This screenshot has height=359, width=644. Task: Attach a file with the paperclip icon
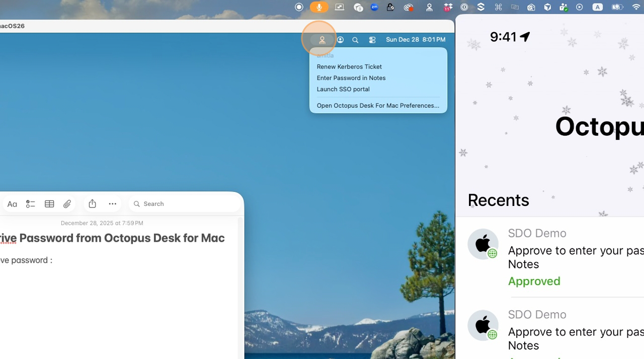click(67, 203)
